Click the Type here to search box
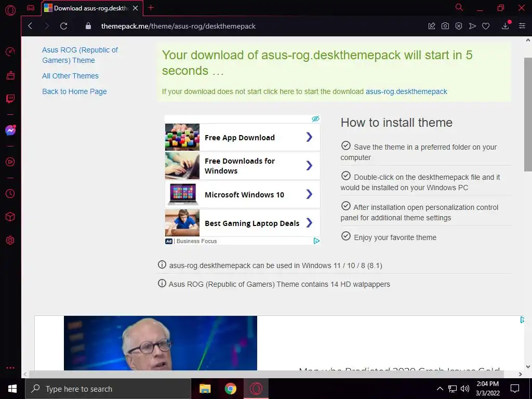532x399 pixels. point(108,389)
